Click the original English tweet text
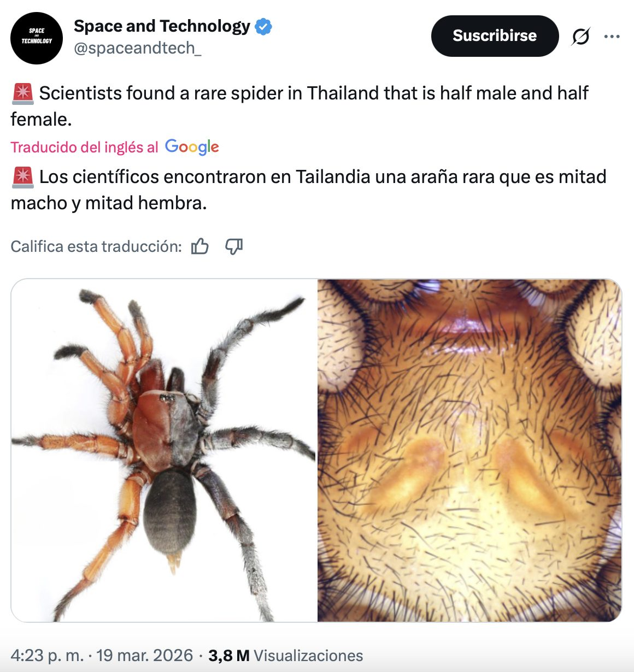This screenshot has width=634, height=672. 300,106
